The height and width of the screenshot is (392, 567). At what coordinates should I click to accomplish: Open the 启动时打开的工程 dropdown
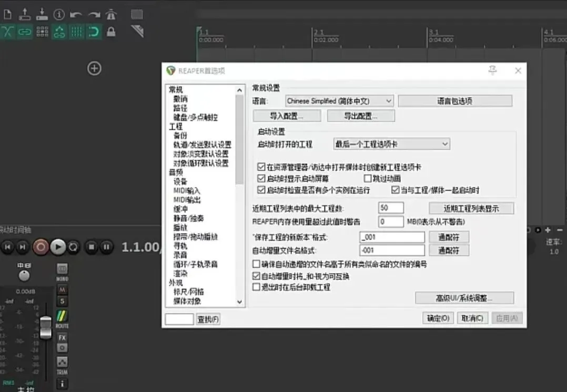392,144
